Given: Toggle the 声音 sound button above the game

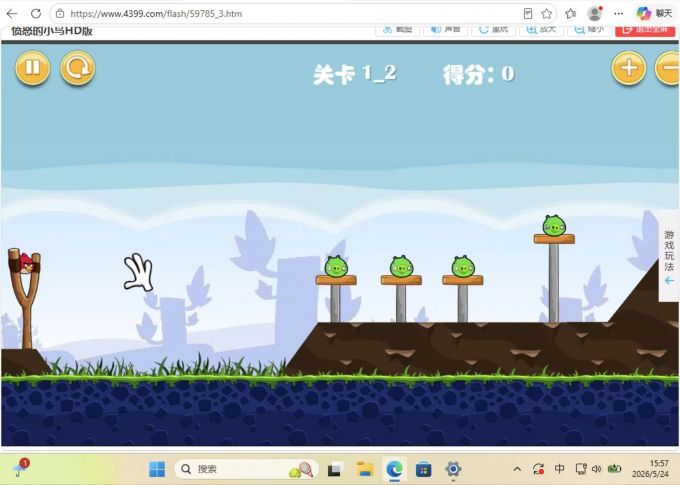Looking at the screenshot, I should pos(445,29).
